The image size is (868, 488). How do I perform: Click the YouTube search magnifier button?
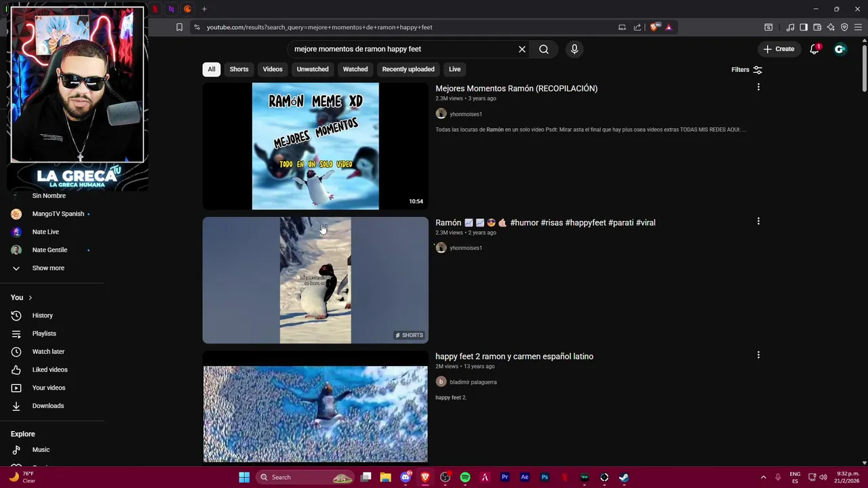click(544, 49)
